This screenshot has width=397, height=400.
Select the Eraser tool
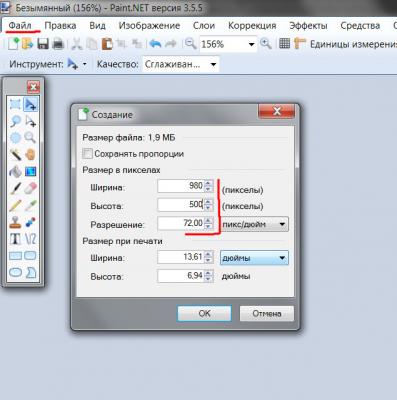point(31,188)
